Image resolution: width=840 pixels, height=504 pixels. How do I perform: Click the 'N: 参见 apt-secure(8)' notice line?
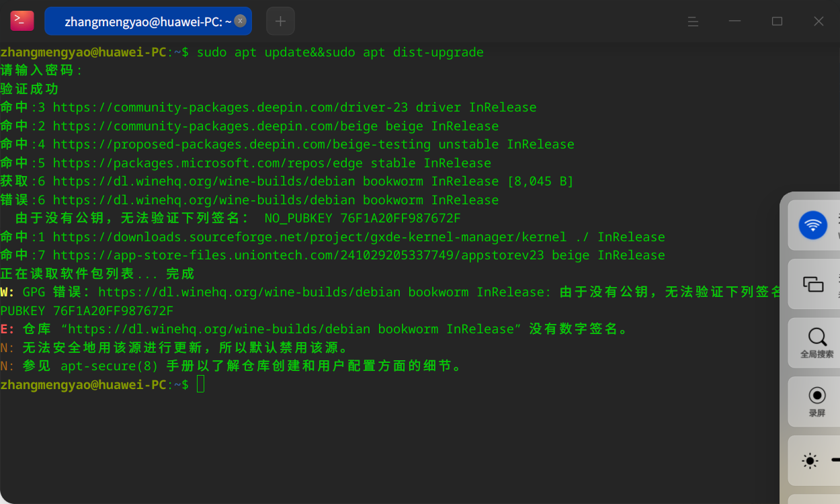pos(233,366)
